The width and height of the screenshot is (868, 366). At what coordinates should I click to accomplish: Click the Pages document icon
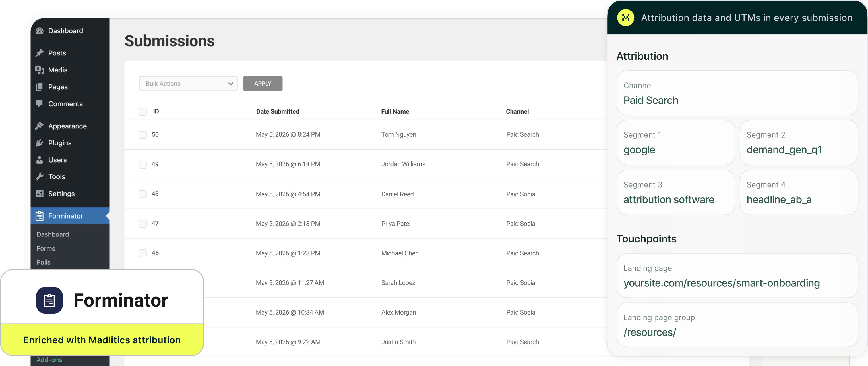(40, 87)
